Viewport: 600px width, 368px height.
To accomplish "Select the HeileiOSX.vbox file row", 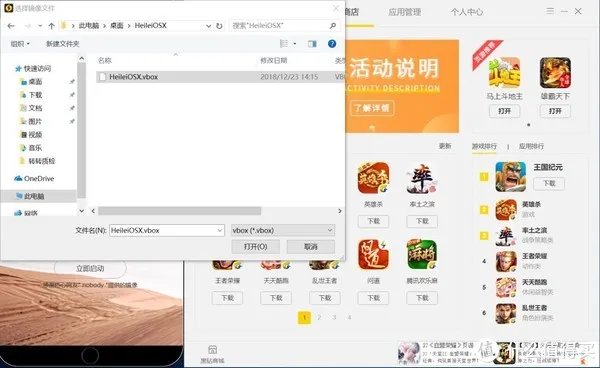I will point(221,77).
